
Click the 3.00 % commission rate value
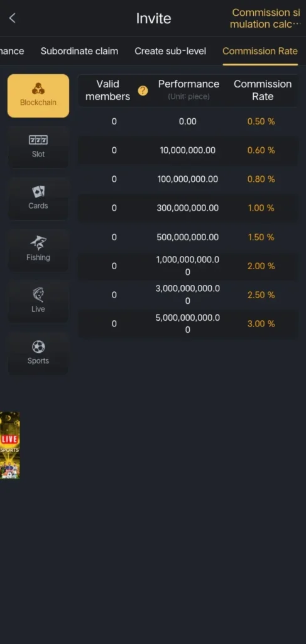(x=261, y=324)
